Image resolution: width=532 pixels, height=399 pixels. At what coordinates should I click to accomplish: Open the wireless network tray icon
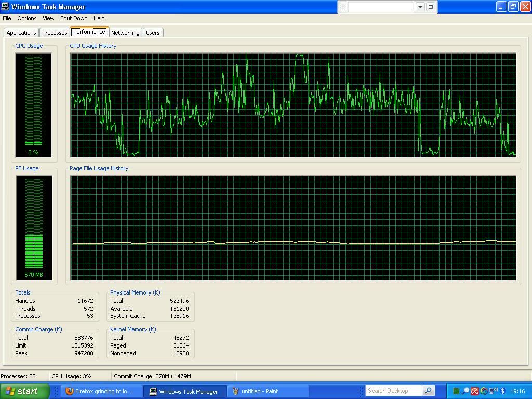tap(493, 391)
